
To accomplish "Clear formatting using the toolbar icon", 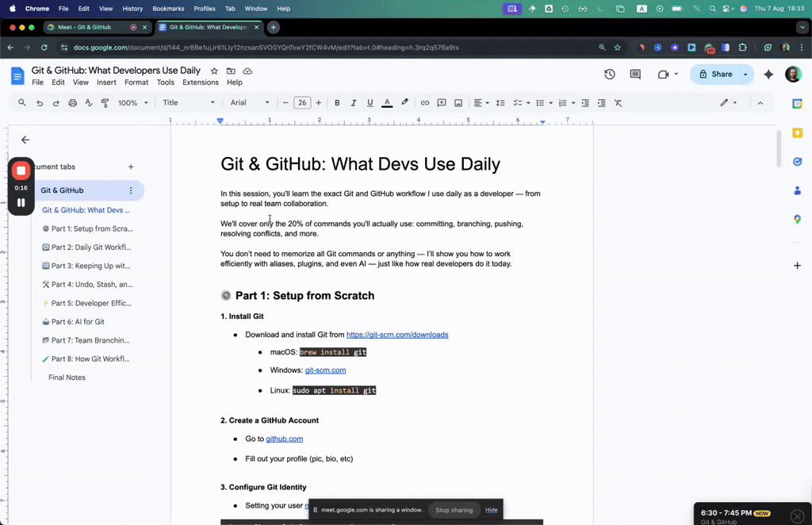I will point(618,102).
